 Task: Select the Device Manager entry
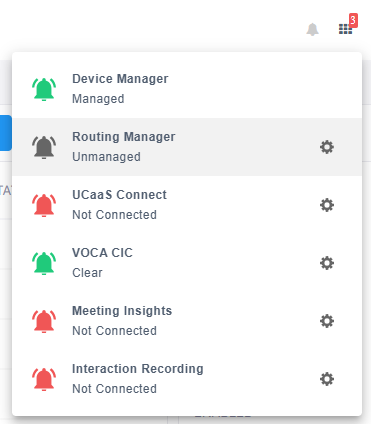[x=187, y=89]
